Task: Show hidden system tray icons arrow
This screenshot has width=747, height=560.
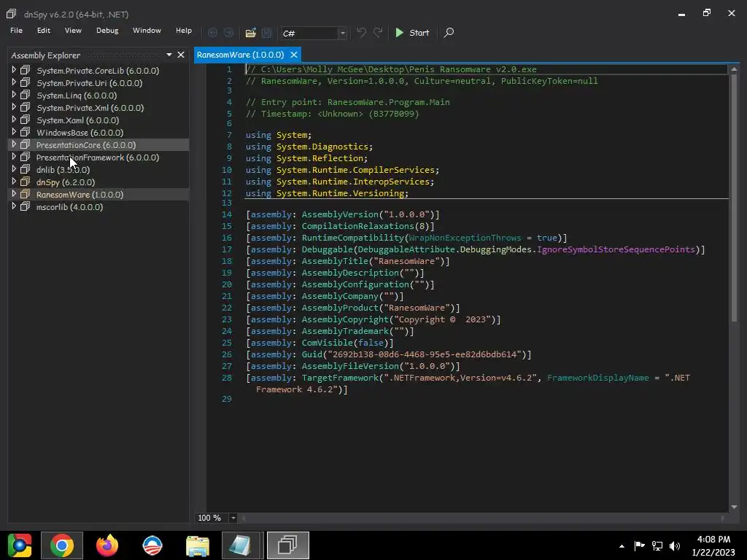Action: pyautogui.click(x=622, y=545)
